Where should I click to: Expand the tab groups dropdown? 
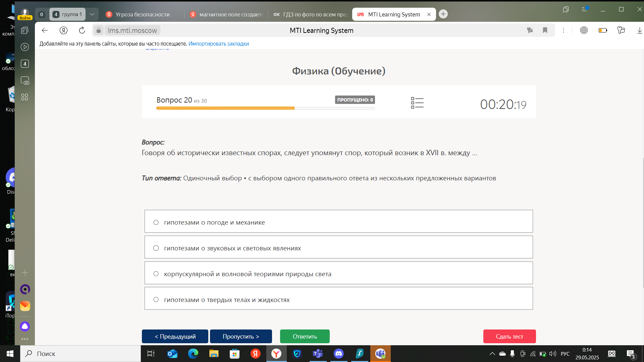click(x=92, y=14)
